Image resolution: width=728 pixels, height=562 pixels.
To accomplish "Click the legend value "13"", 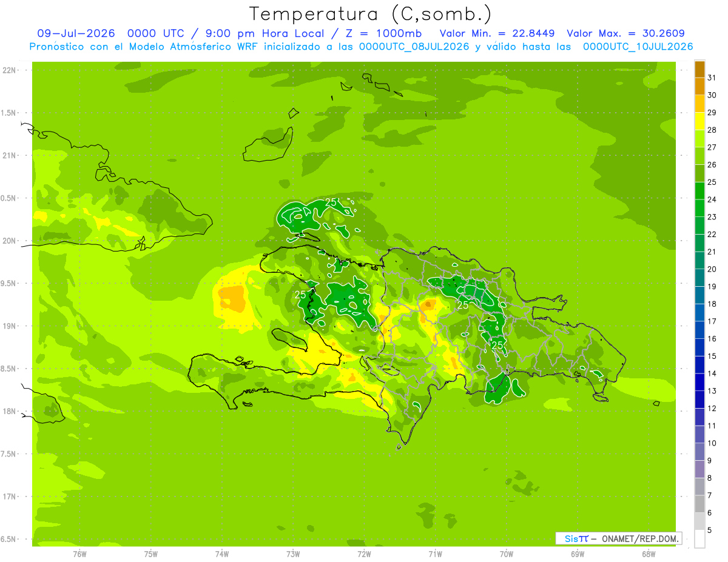I will [x=712, y=391].
